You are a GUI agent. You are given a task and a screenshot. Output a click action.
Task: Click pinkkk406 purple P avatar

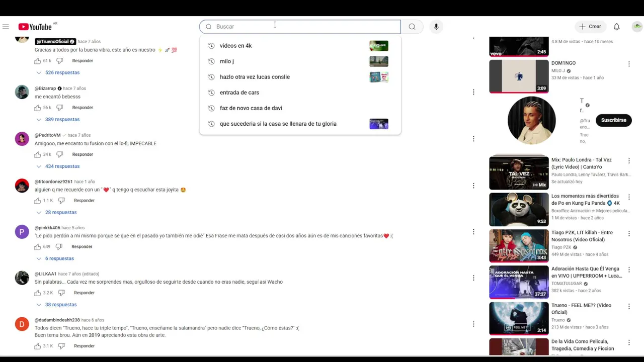pyautogui.click(x=22, y=232)
